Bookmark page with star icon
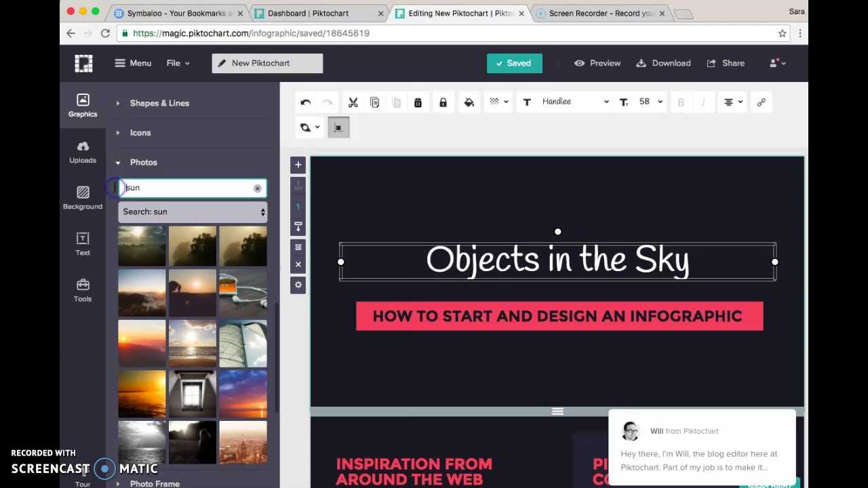 tap(782, 33)
